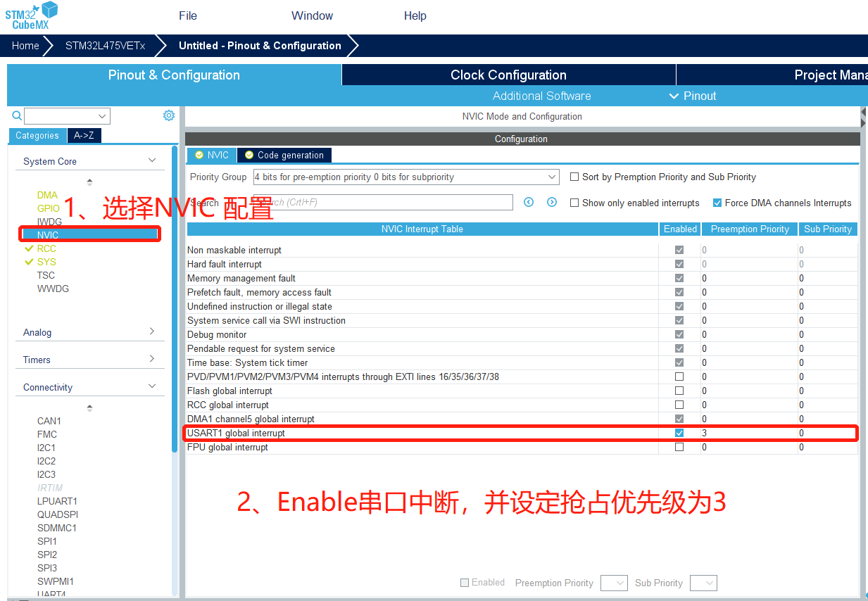The height and width of the screenshot is (601, 868).
Task: Go to Home breadcrumb
Action: click(x=25, y=46)
